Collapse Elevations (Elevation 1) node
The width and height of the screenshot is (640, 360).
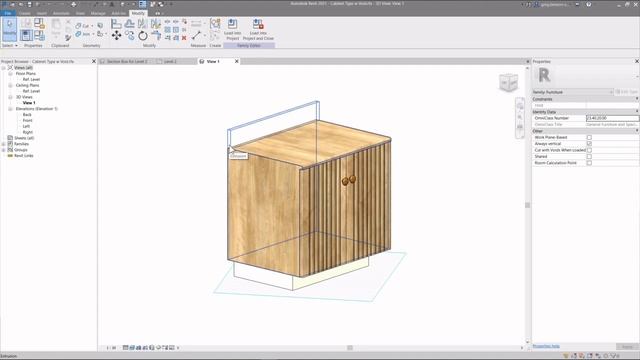pos(10,109)
